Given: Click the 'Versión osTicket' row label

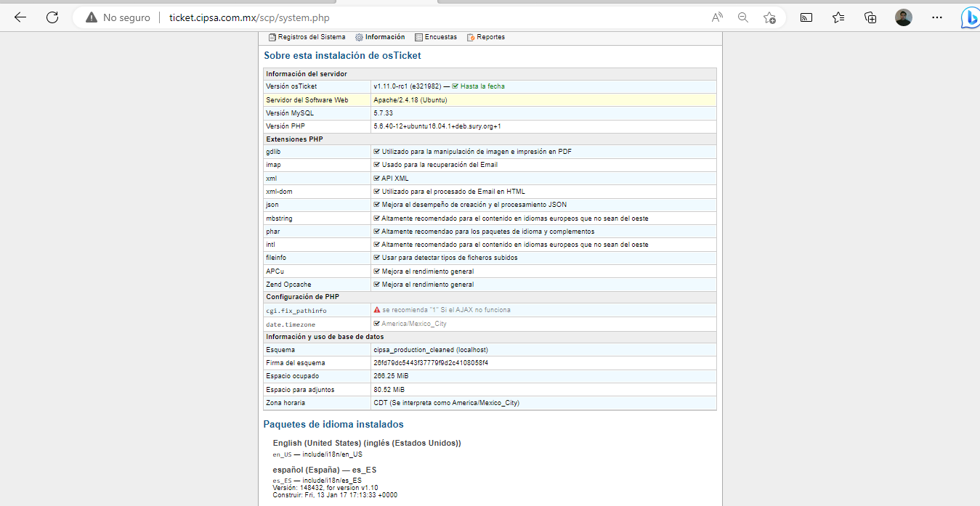Looking at the screenshot, I should pos(291,86).
